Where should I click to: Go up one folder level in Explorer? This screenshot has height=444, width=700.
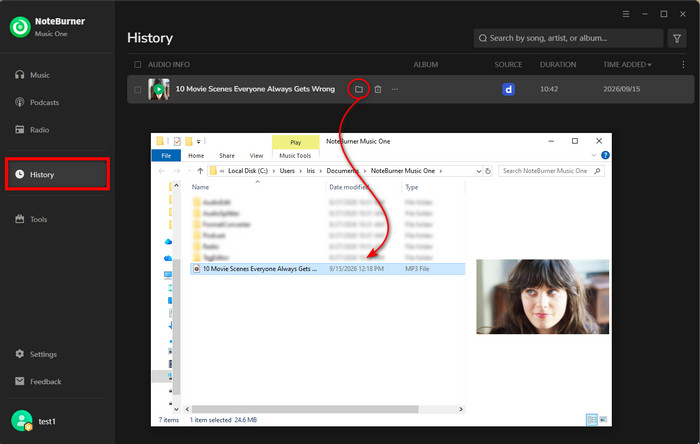click(x=200, y=171)
